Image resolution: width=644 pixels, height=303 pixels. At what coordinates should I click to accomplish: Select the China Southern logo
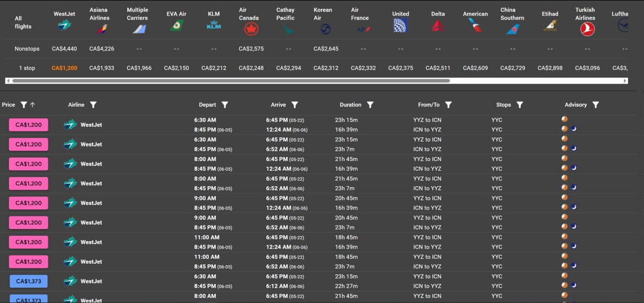(513, 29)
